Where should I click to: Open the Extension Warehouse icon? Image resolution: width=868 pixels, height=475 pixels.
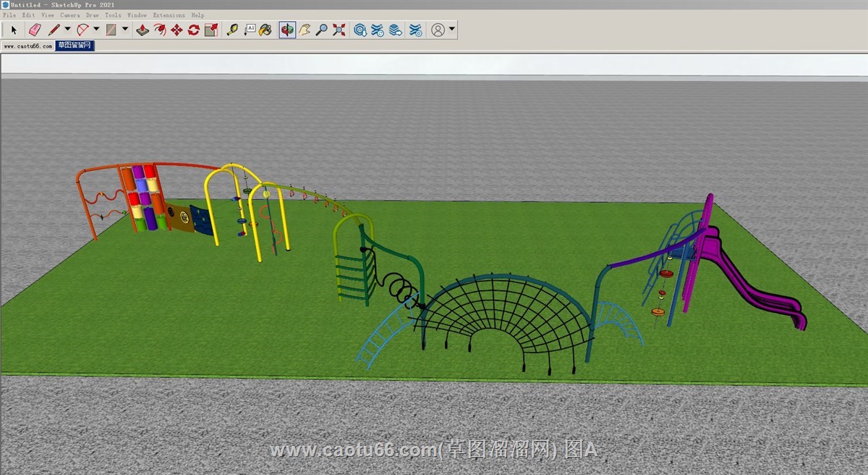pos(378,30)
